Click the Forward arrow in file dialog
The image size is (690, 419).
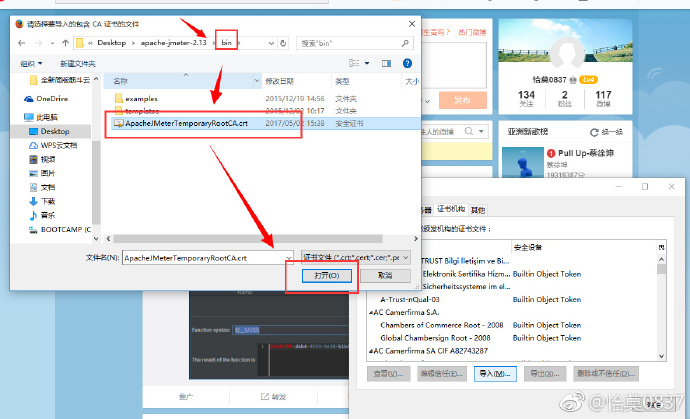tap(38, 43)
